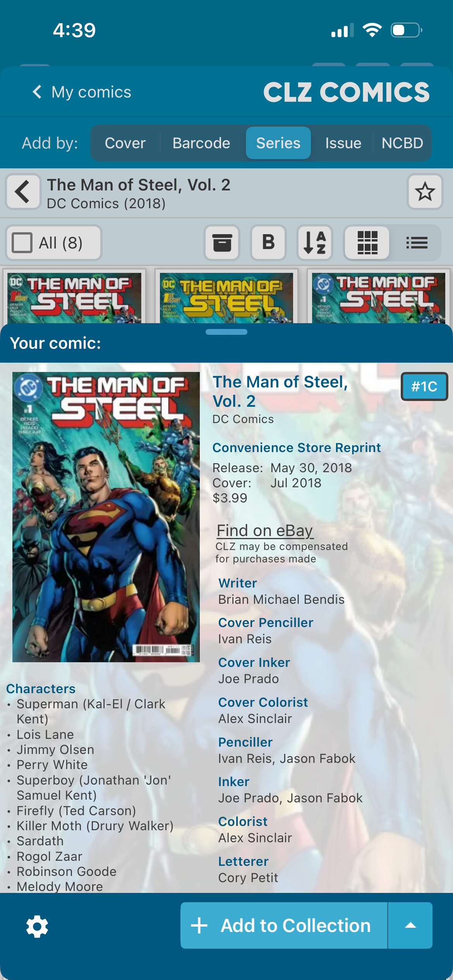
Task: Open settings gear icon
Action: pyautogui.click(x=37, y=926)
